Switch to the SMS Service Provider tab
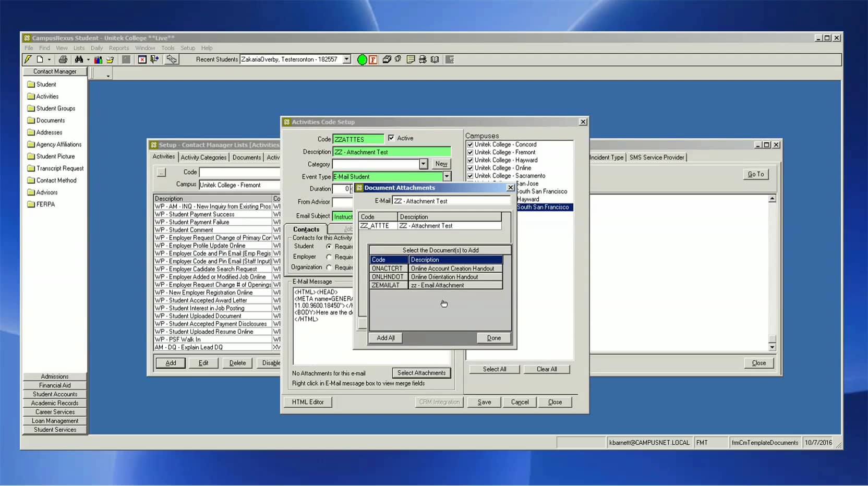The width and height of the screenshot is (868, 486). pos(657,157)
